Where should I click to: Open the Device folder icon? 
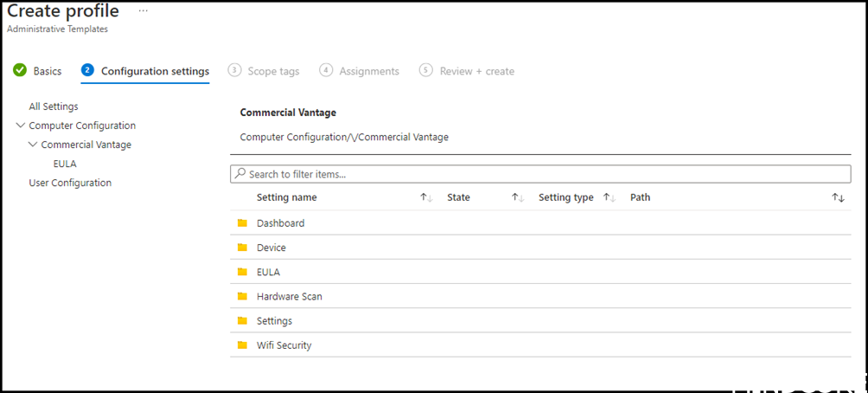[242, 248]
